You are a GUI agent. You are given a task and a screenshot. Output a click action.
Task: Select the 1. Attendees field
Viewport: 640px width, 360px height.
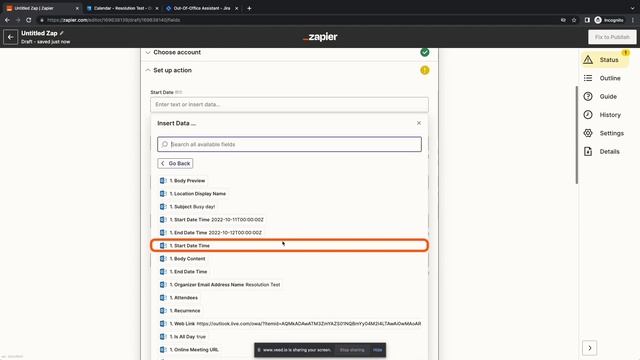coord(179,298)
